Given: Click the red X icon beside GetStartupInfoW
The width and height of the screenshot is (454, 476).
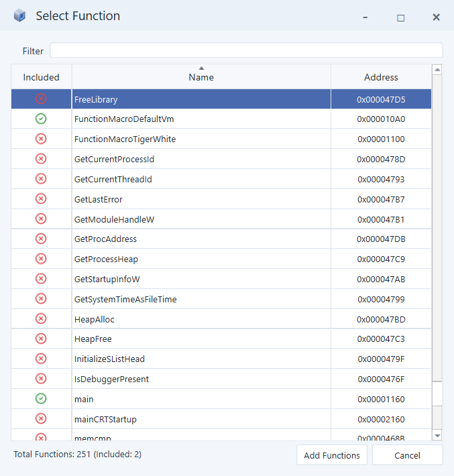Looking at the screenshot, I should click(x=41, y=279).
